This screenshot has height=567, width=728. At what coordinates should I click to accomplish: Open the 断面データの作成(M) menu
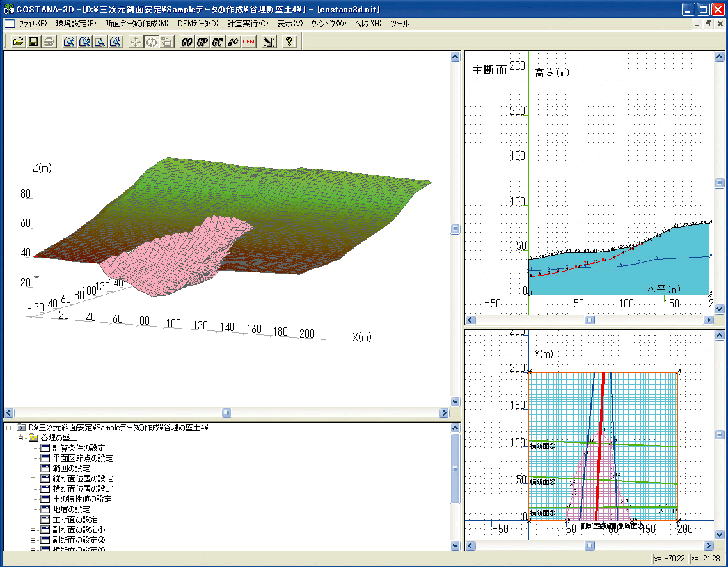[x=136, y=24]
